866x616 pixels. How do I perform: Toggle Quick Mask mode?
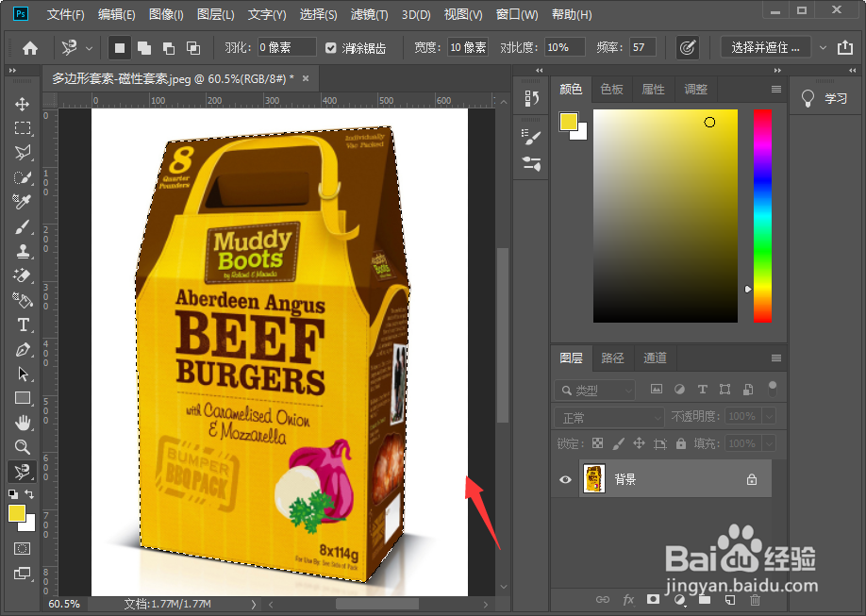22,549
